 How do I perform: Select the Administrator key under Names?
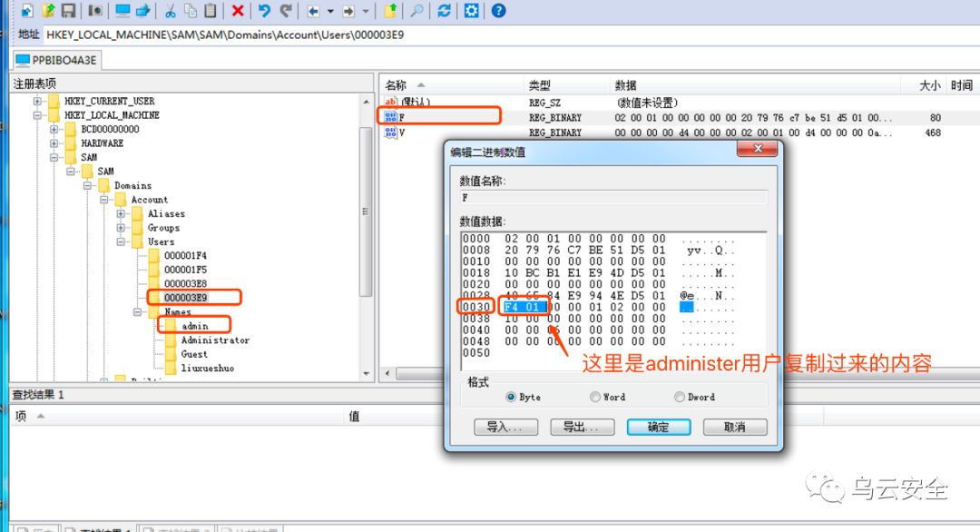(x=215, y=340)
